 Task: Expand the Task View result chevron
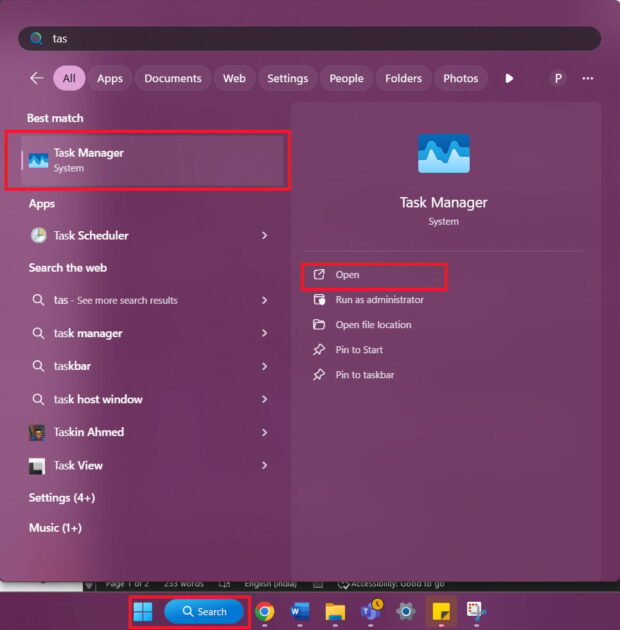pyautogui.click(x=264, y=465)
